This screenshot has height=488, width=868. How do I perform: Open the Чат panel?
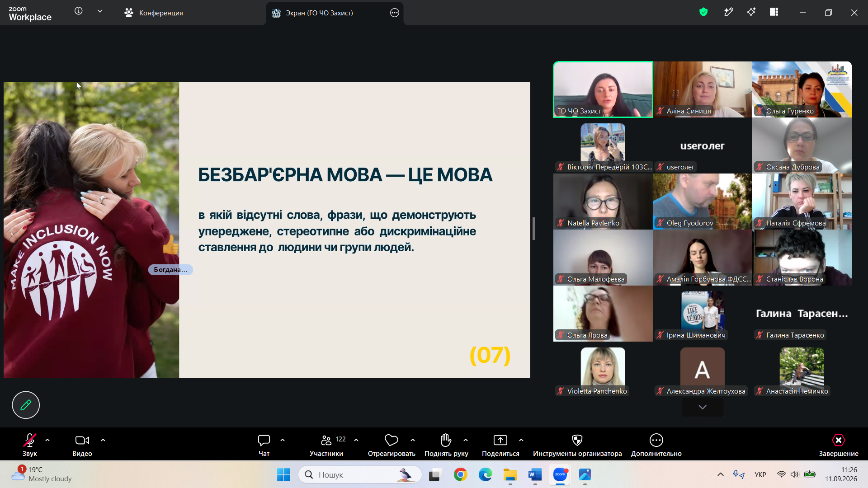(264, 445)
